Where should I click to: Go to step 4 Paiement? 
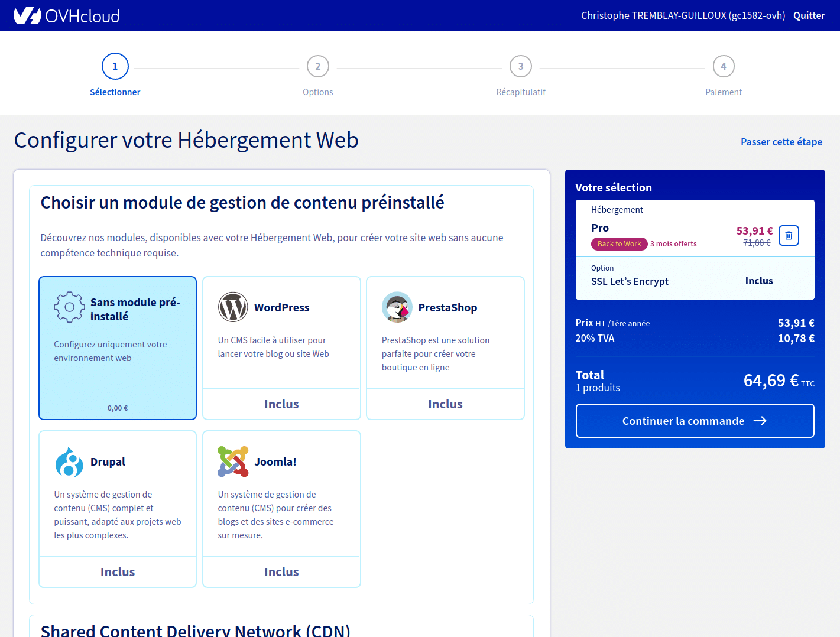tap(724, 75)
